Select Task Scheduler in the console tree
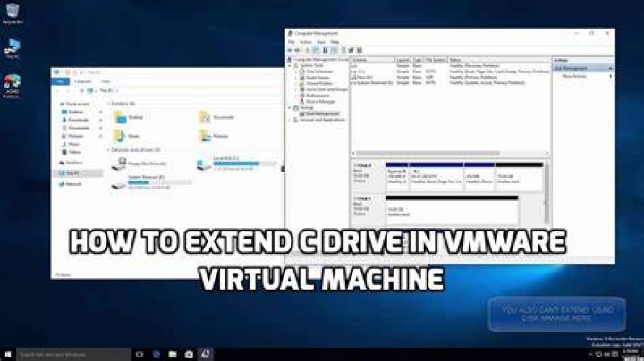 (x=317, y=71)
